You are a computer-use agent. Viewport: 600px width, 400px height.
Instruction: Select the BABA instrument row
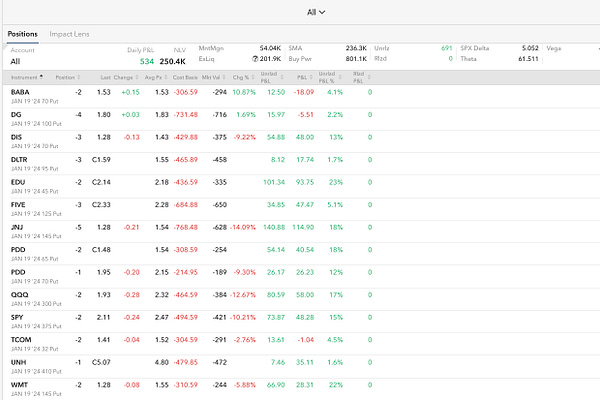(x=301, y=96)
